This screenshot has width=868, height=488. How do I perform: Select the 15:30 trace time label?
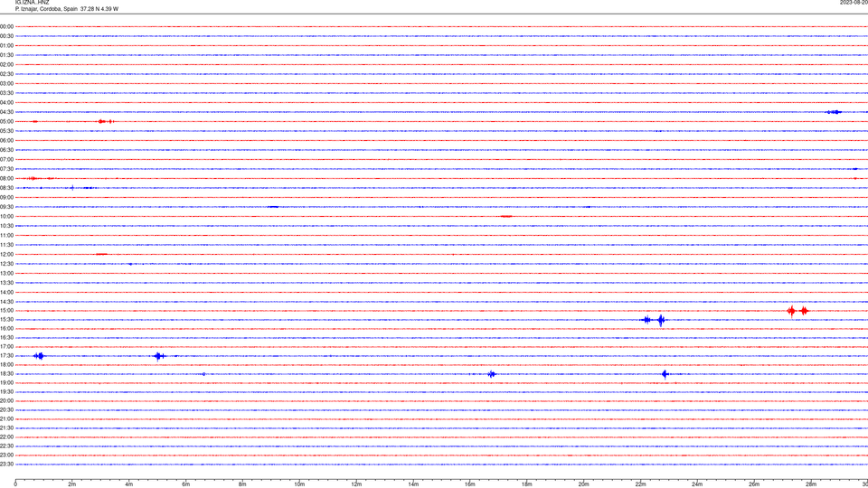click(x=6, y=320)
